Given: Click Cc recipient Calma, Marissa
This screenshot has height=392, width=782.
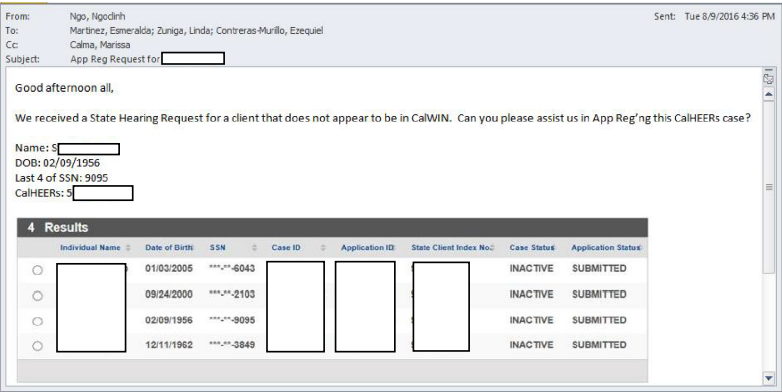Looking at the screenshot, I should tap(100, 45).
